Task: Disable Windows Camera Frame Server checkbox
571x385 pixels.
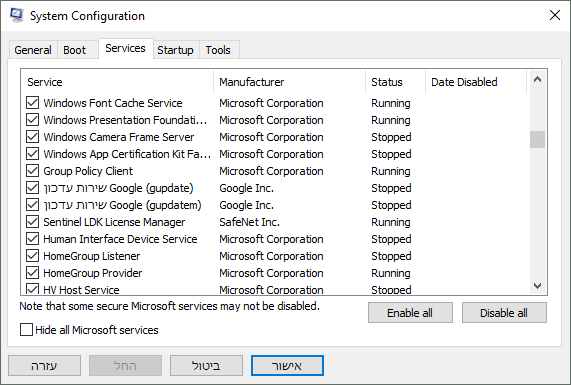Action: pos(32,137)
